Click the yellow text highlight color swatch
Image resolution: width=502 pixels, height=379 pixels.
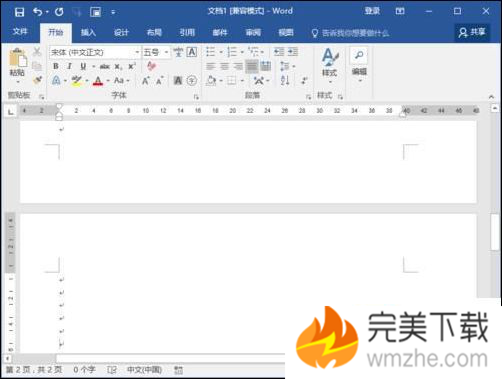(77, 81)
